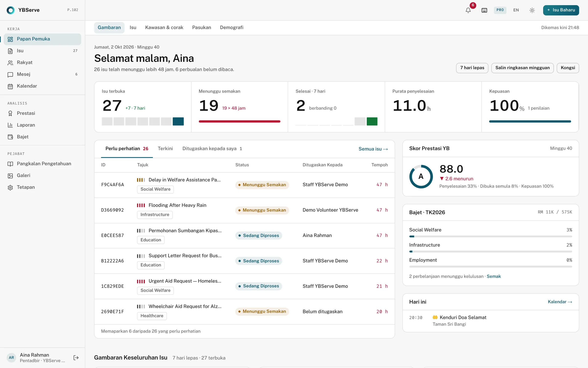The height and width of the screenshot is (368, 588).
Task: Select the Pasukan tab
Action: 202,27
